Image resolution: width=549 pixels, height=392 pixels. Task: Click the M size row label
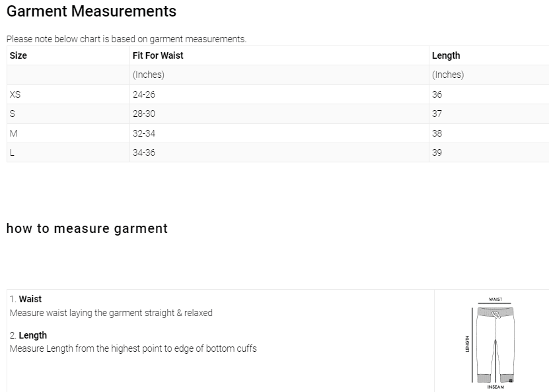13,133
